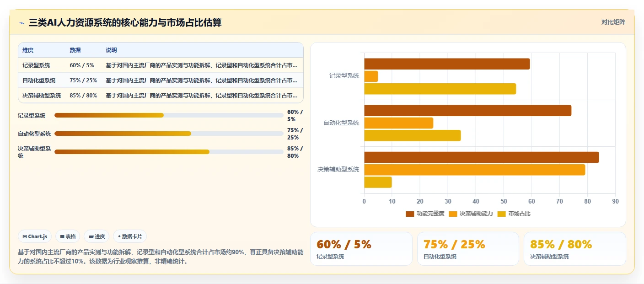Select the Chart.js tag chip

tap(35, 236)
